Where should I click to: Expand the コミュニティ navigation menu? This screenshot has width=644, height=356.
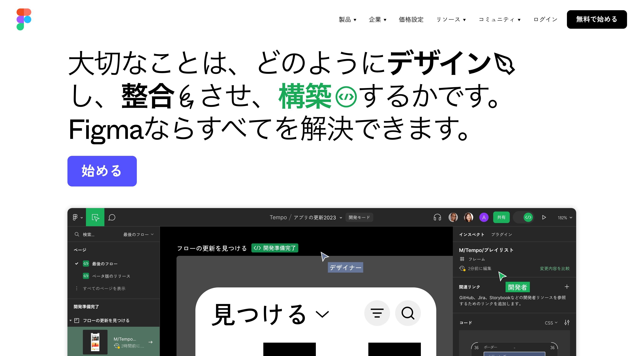pyautogui.click(x=499, y=19)
